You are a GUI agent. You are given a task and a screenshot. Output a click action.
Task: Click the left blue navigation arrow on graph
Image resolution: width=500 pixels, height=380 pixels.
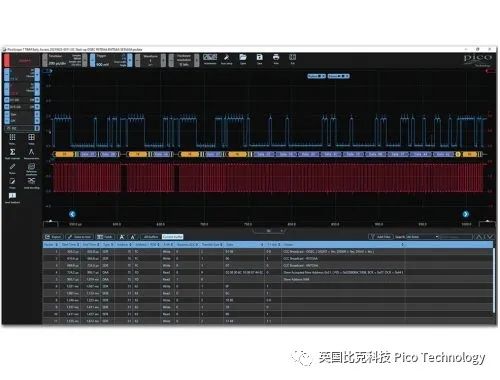tap(72, 214)
